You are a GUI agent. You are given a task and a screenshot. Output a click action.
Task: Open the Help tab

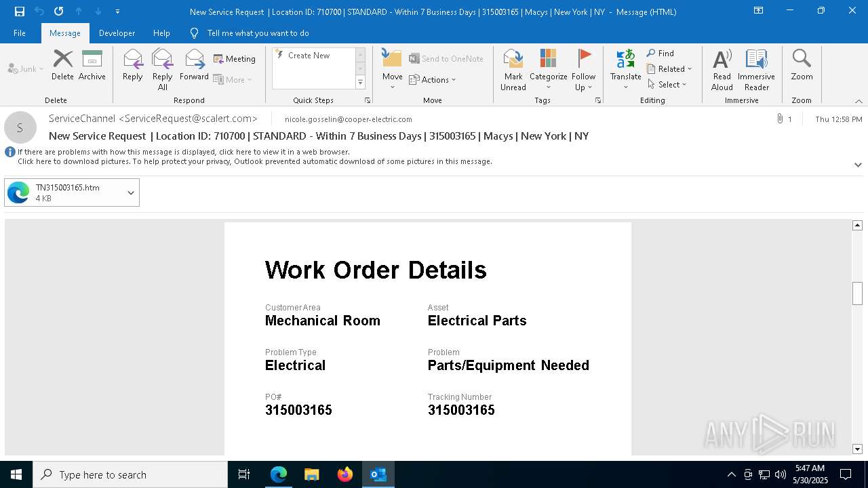click(161, 33)
